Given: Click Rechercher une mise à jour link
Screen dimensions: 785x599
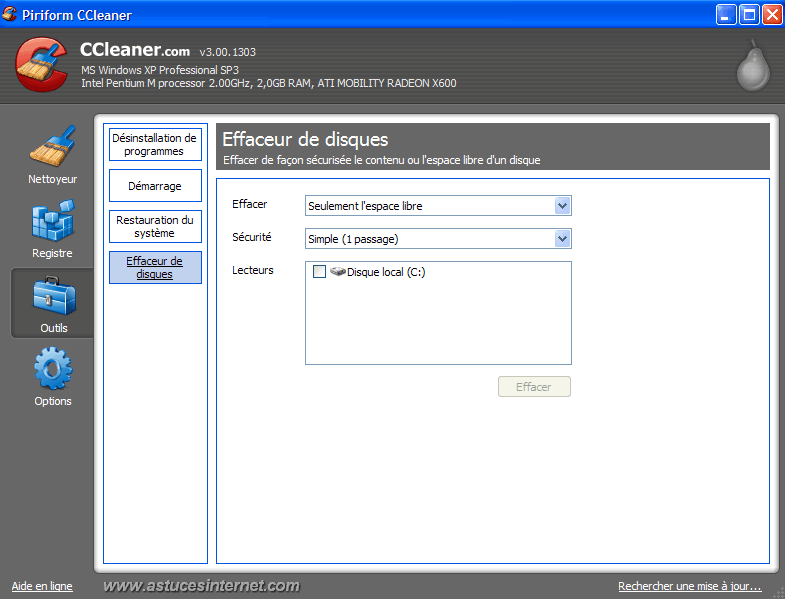Looking at the screenshot, I should point(690,586).
